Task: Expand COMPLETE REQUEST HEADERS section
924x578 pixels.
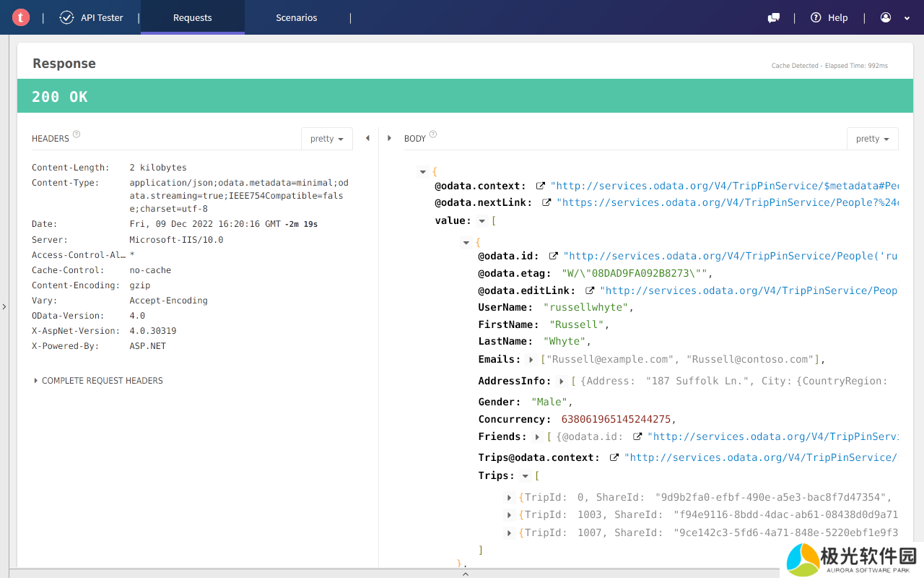Action: pyautogui.click(x=98, y=381)
